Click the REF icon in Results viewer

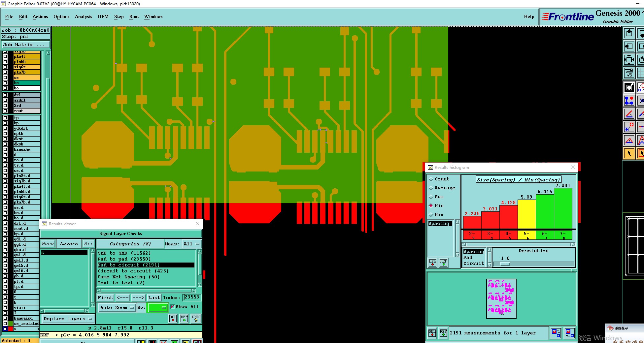[x=184, y=319]
